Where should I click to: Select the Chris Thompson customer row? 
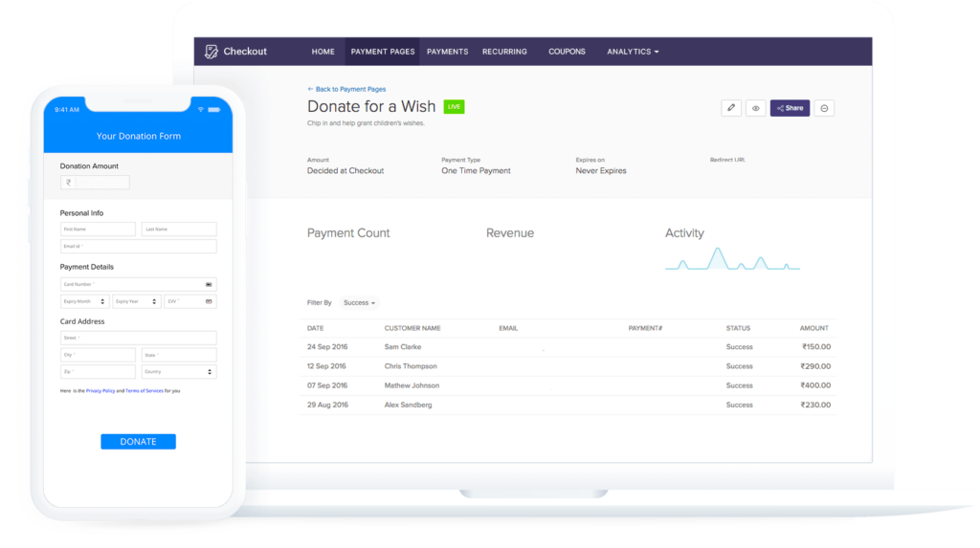click(x=568, y=366)
